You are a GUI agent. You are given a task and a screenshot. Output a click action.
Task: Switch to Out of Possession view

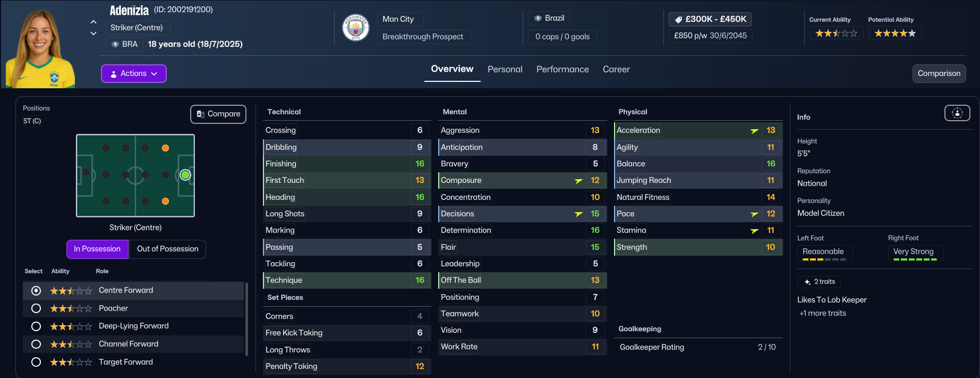167,249
